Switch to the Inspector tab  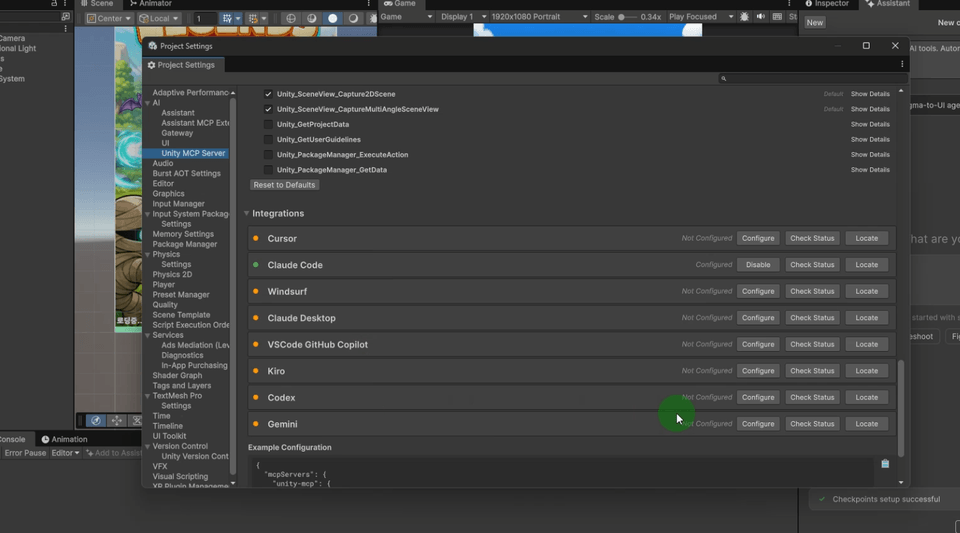tap(827, 4)
